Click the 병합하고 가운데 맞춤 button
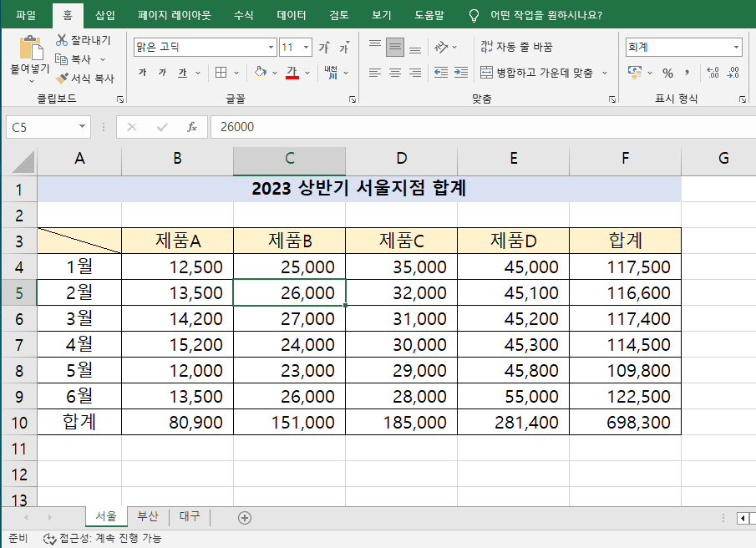This screenshot has width=756, height=548. (x=536, y=73)
